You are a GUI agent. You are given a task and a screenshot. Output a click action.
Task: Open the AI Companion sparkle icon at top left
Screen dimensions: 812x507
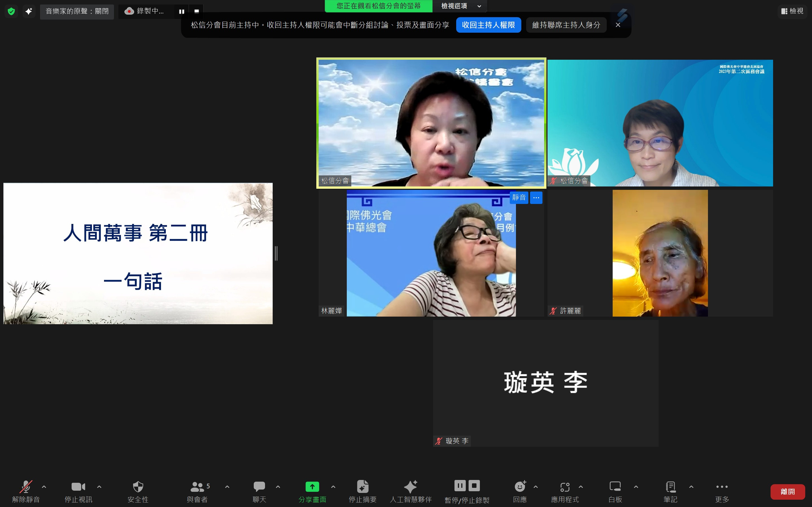tap(29, 11)
